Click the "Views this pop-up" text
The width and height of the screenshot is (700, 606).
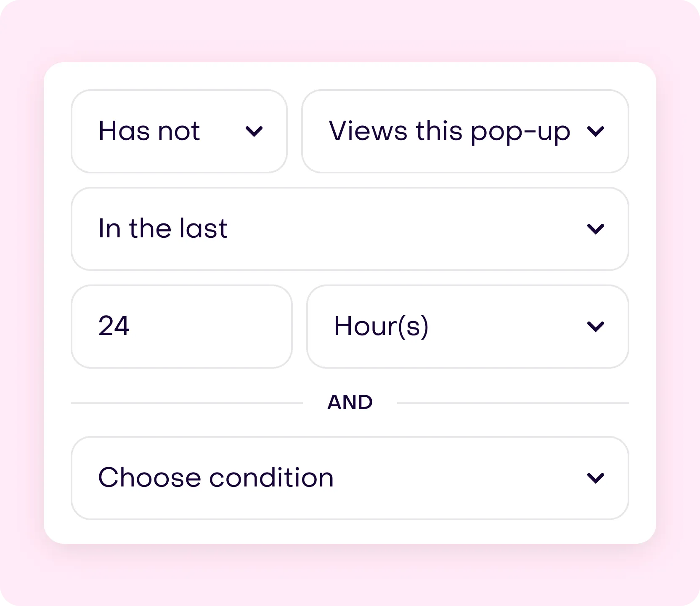click(449, 131)
